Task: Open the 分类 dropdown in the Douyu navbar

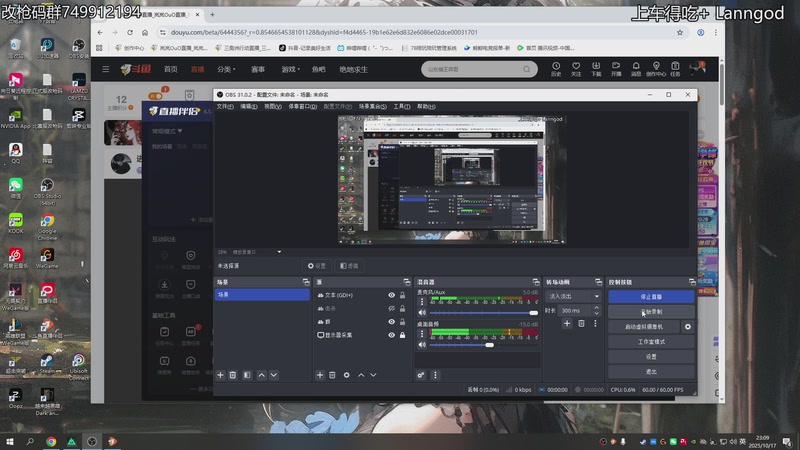Action: 226,69
